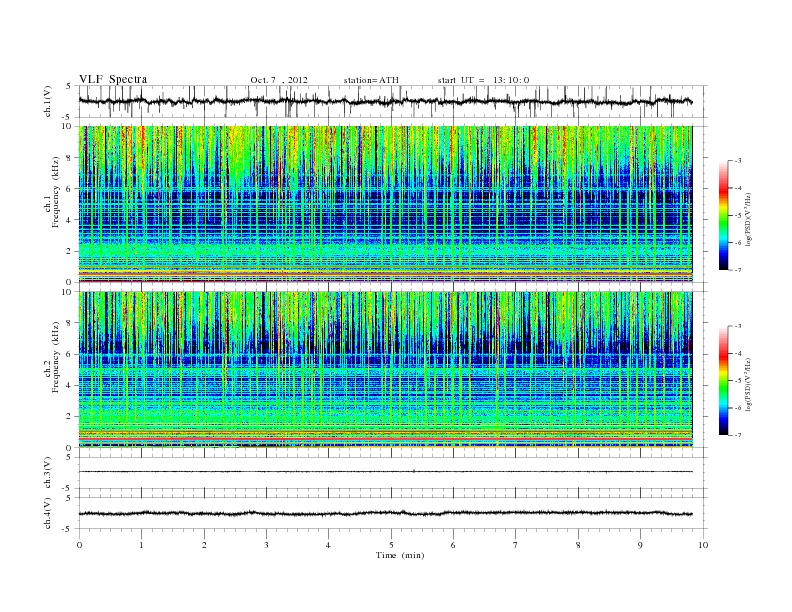Click the "ch.1(V)" waveform axis label
This screenshot has width=792, height=612.
[x=47, y=101]
